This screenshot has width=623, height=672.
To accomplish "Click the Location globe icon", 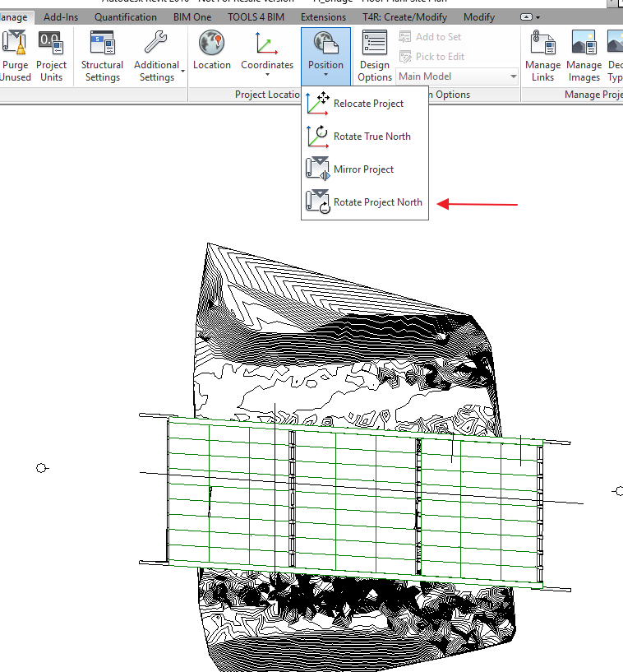I will pyautogui.click(x=211, y=43).
